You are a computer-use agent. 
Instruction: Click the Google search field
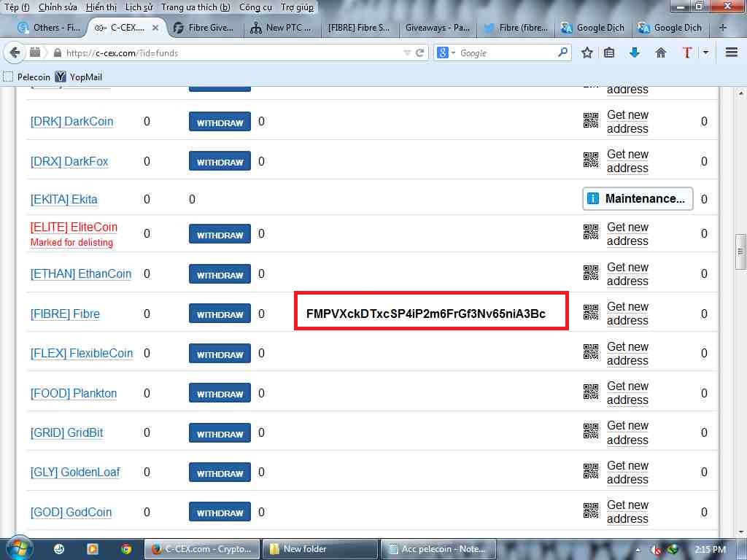[x=507, y=52]
